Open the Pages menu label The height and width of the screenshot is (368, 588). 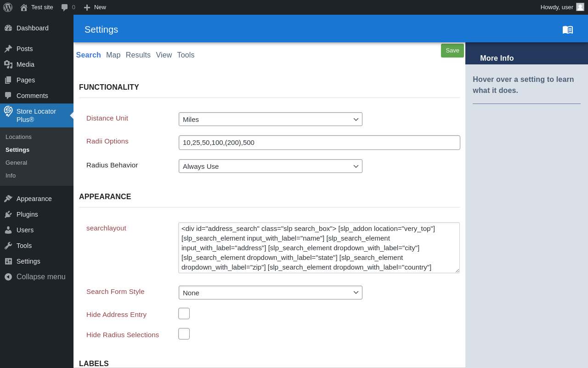[x=26, y=80]
